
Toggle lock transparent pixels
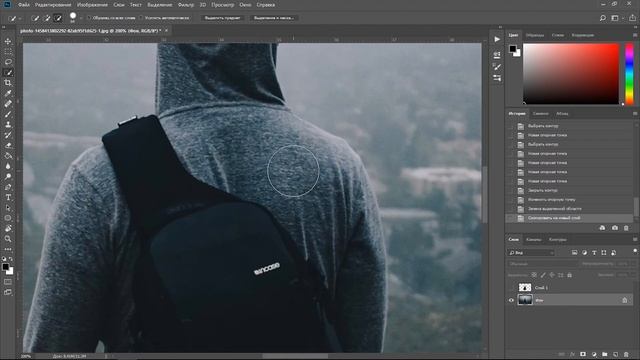coord(534,275)
